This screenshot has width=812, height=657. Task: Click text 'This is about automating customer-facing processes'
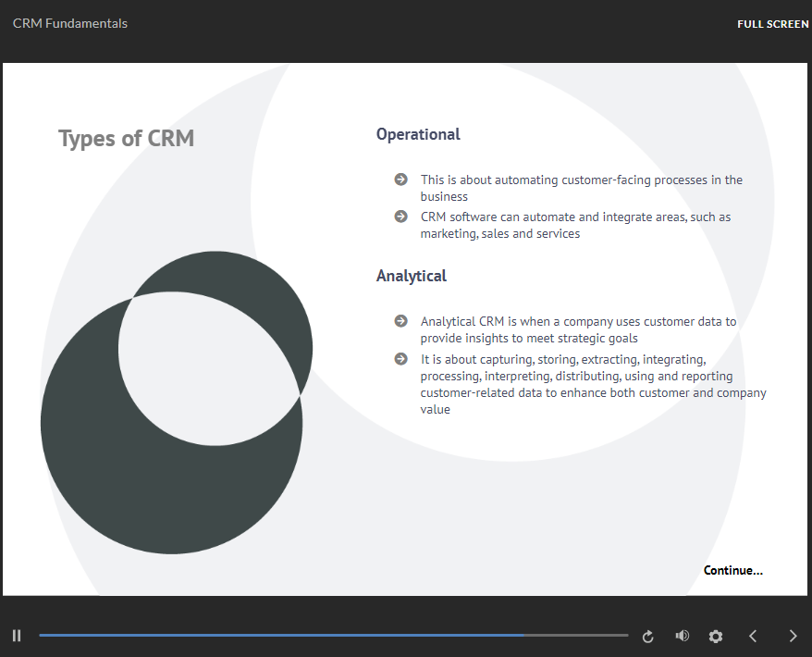click(581, 188)
